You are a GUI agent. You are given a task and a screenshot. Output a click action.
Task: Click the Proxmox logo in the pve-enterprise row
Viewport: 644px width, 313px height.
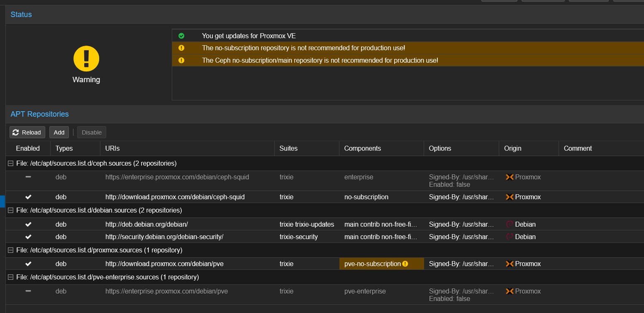pyautogui.click(x=510, y=291)
